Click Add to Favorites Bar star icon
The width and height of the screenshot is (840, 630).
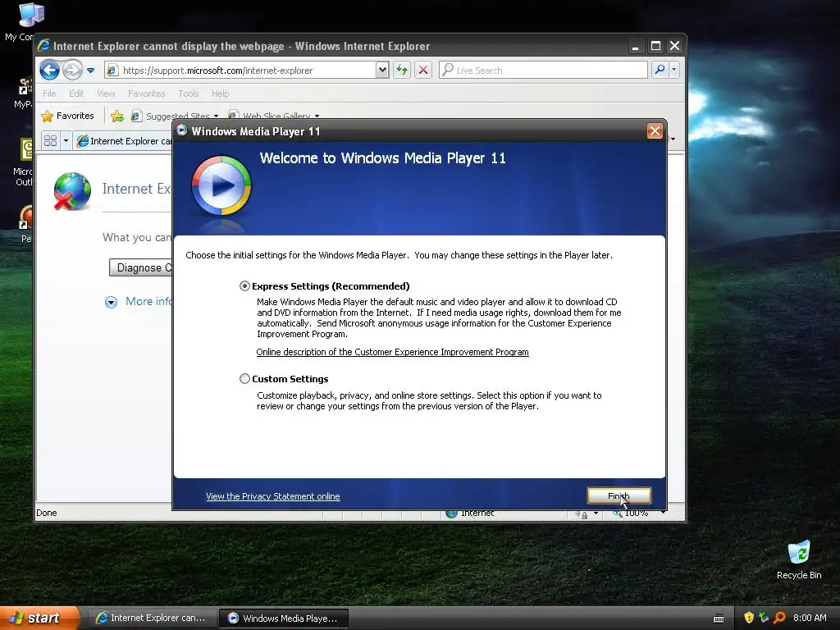[x=116, y=116]
